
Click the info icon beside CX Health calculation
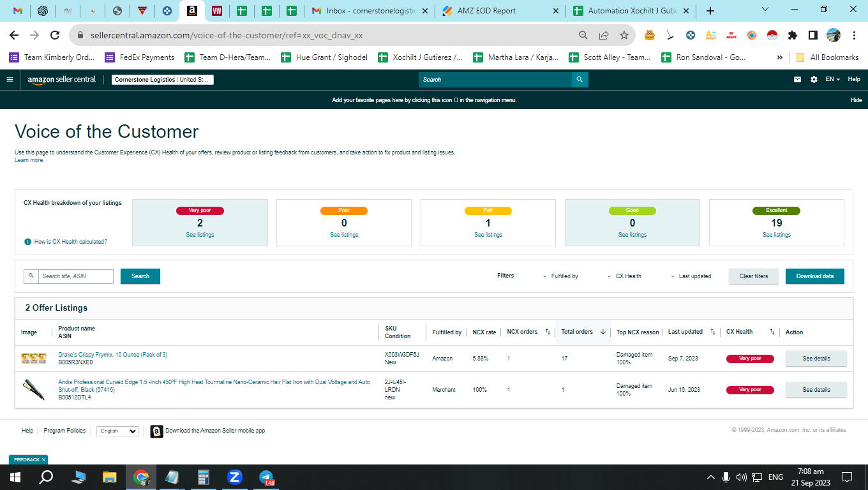(27, 242)
